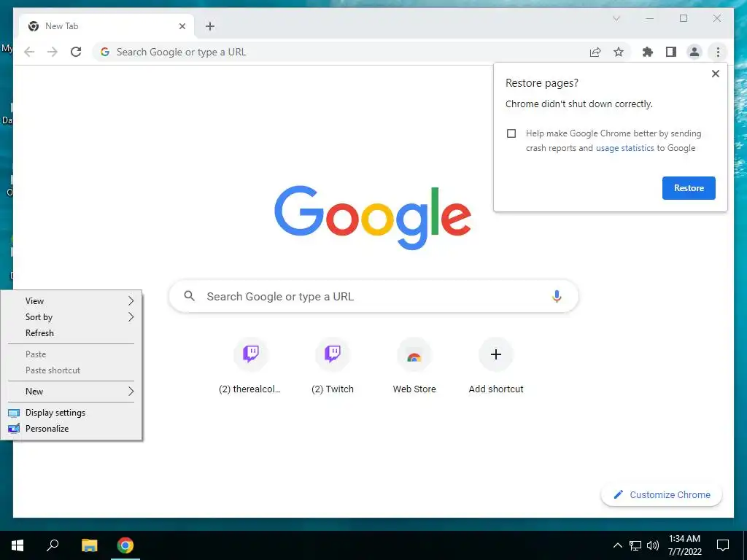This screenshot has width=747, height=560.
Task: Show hidden tray icons chevron
Action: click(617, 545)
